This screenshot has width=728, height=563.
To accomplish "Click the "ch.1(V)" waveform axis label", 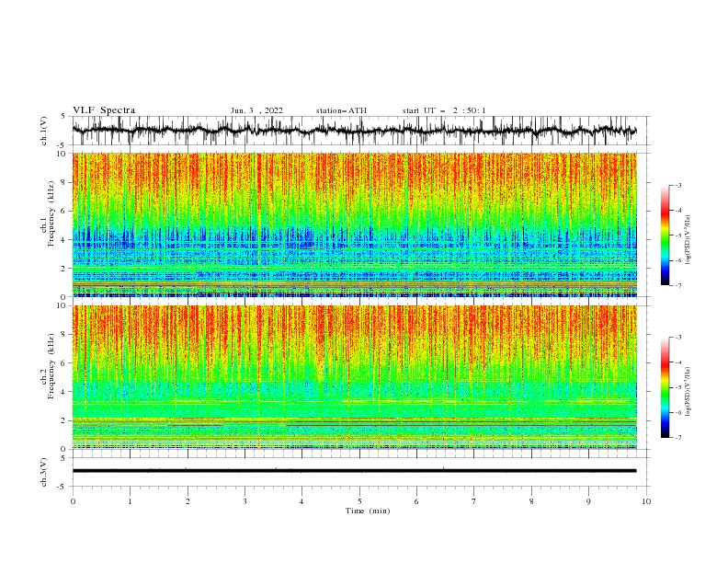I will tap(44, 131).
